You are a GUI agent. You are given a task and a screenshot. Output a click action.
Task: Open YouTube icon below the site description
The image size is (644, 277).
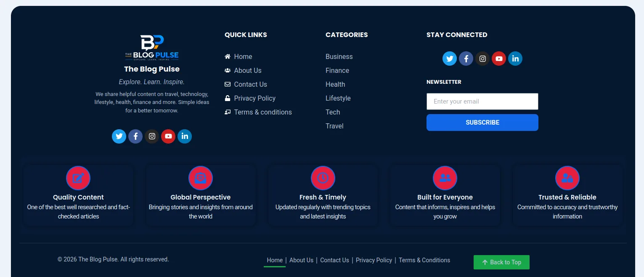pos(168,136)
